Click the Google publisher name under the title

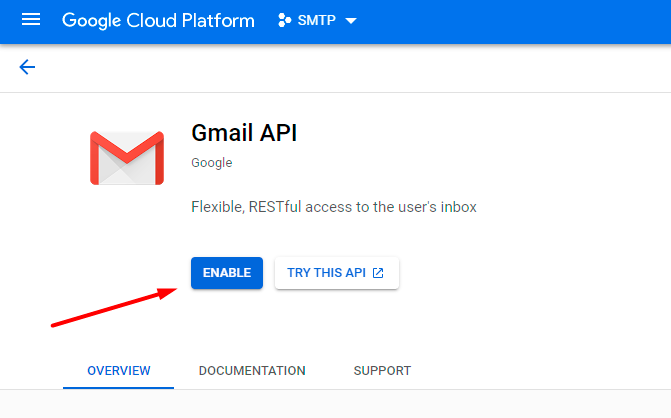click(211, 163)
